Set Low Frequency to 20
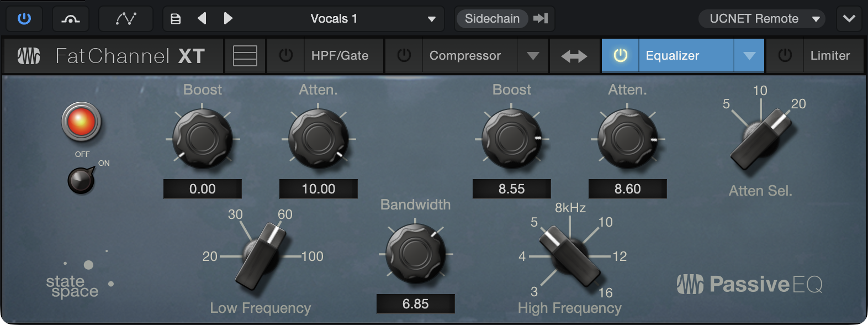868x325 pixels. pyautogui.click(x=210, y=256)
